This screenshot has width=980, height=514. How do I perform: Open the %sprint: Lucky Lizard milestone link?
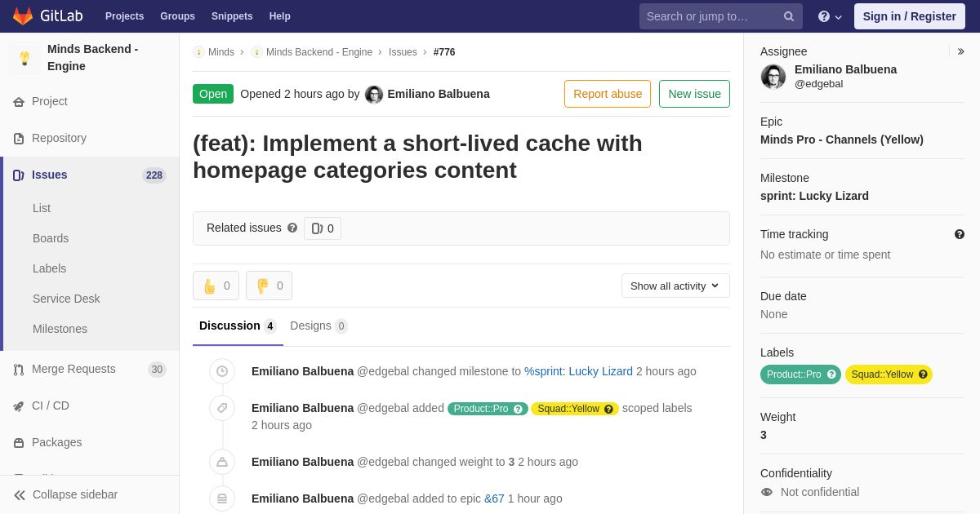click(578, 371)
